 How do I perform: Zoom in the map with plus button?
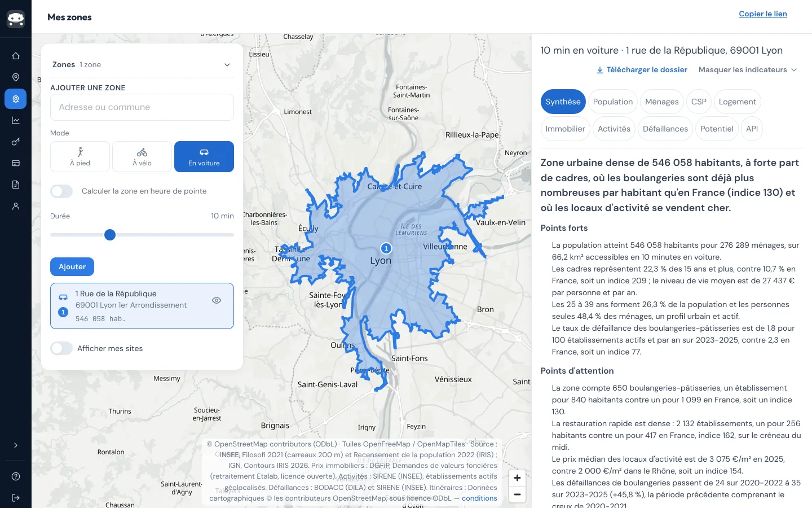click(517, 478)
